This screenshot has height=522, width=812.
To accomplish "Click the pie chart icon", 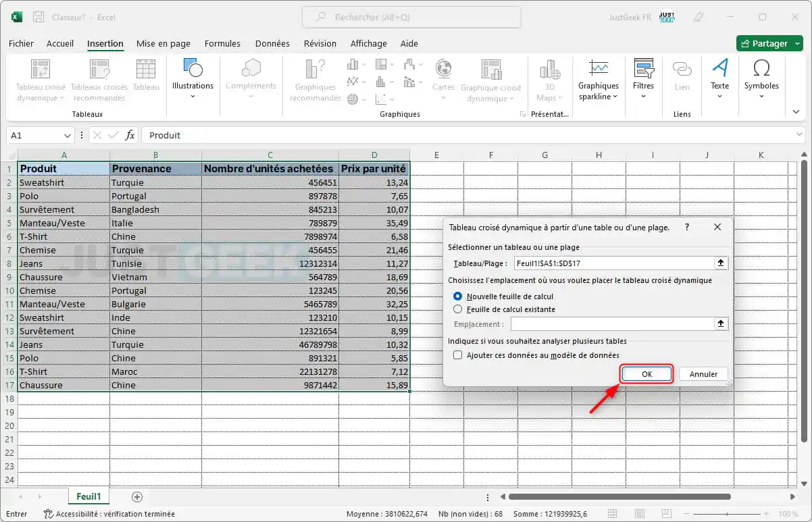I will [352, 99].
